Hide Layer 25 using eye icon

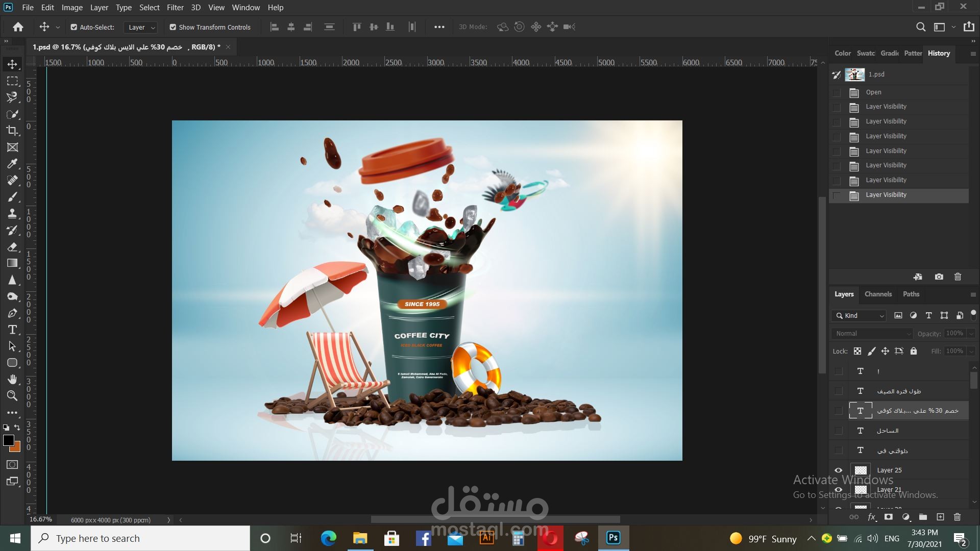click(x=838, y=470)
